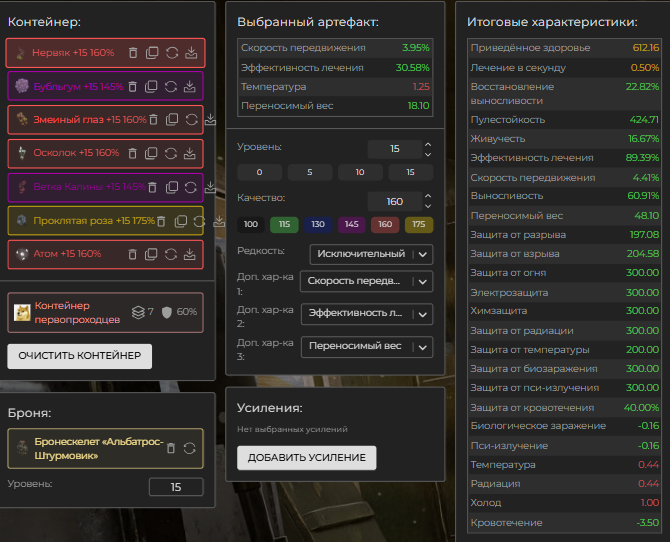Copy the Ветка Калины artifact
The height and width of the screenshot is (542, 670).
[x=172, y=187]
